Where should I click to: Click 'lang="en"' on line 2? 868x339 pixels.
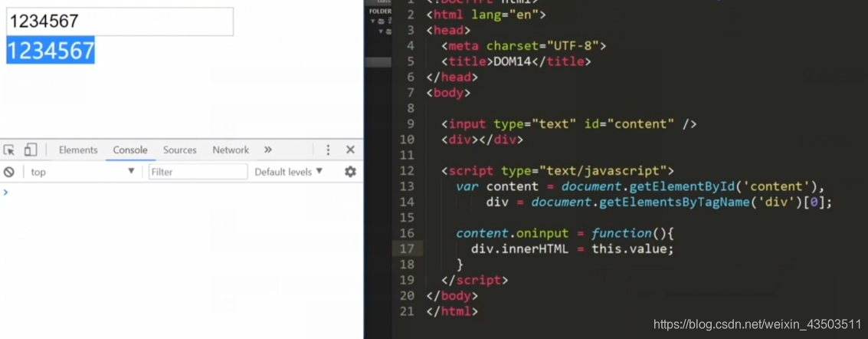(505, 15)
